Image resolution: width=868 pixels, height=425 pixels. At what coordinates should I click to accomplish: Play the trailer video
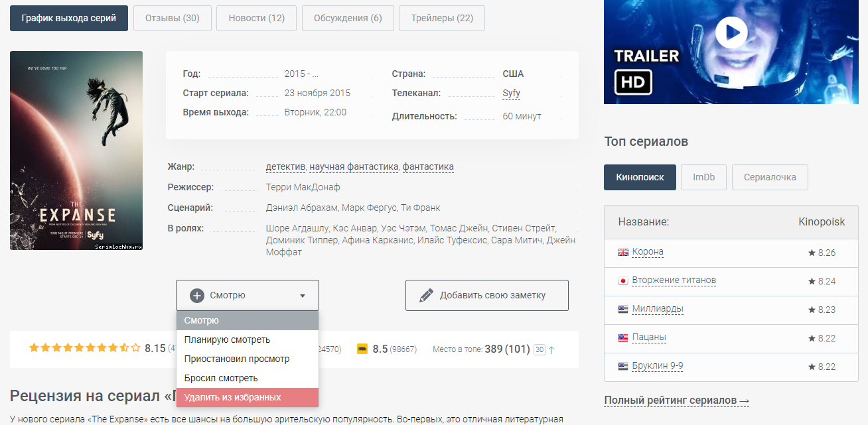click(731, 32)
